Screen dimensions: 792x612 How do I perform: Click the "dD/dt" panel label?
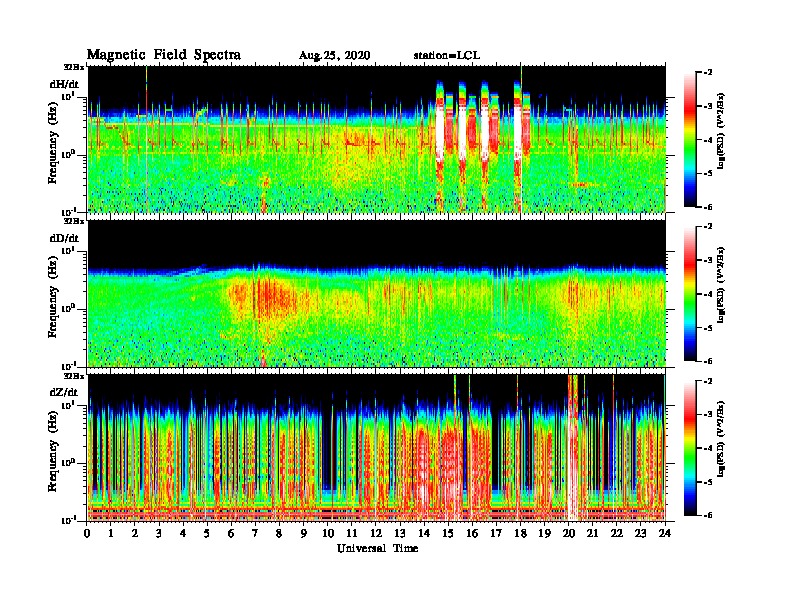tap(64, 238)
